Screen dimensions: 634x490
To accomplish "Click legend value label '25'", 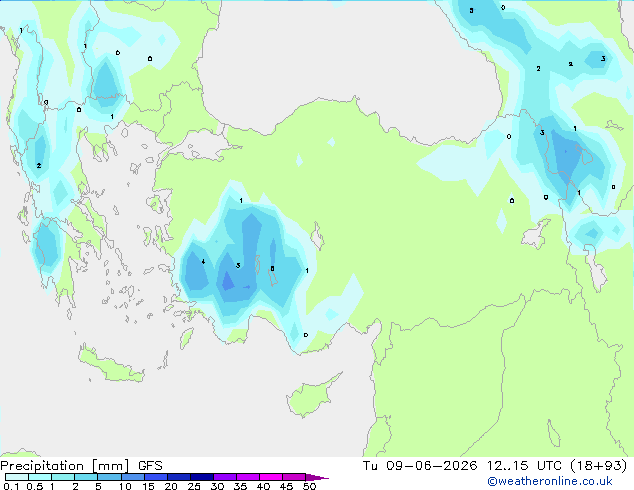I will click(194, 486).
